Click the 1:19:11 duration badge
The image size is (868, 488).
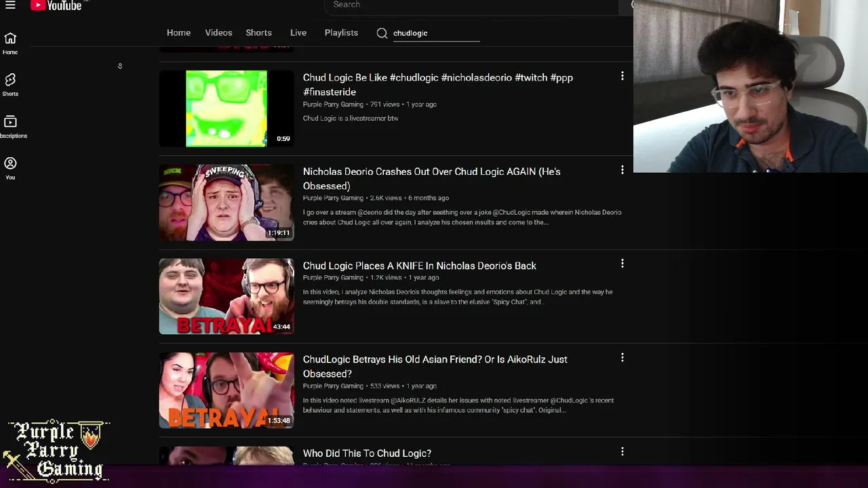pos(279,232)
